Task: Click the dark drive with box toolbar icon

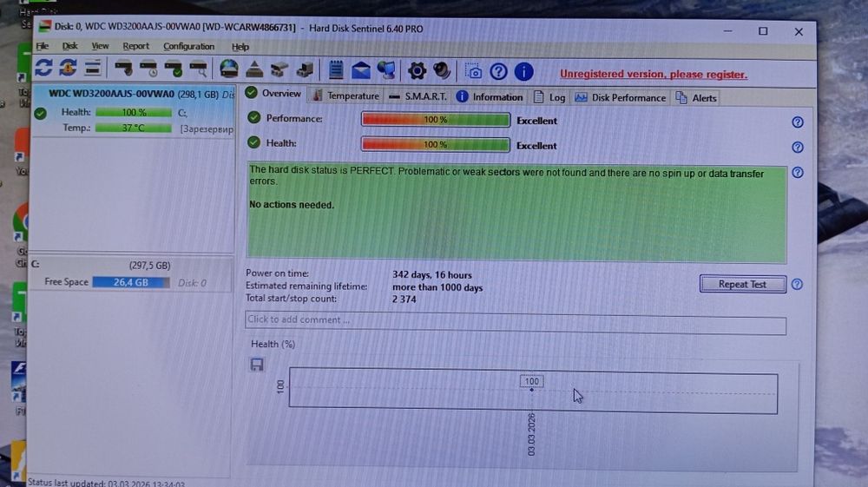Action: click(305, 69)
